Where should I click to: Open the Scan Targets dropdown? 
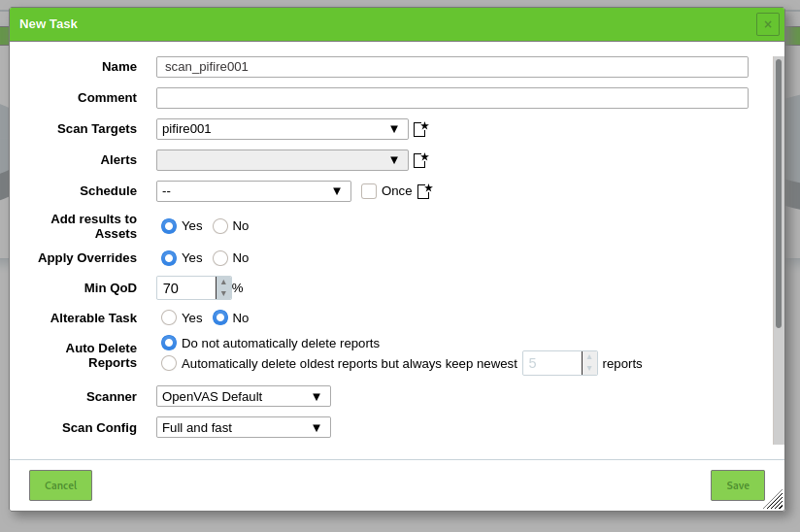tap(282, 129)
